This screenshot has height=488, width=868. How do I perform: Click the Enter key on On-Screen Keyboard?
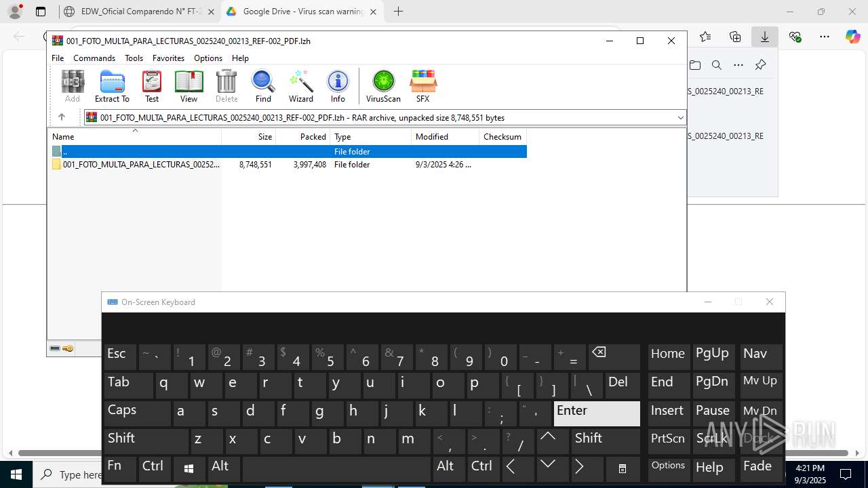(597, 413)
